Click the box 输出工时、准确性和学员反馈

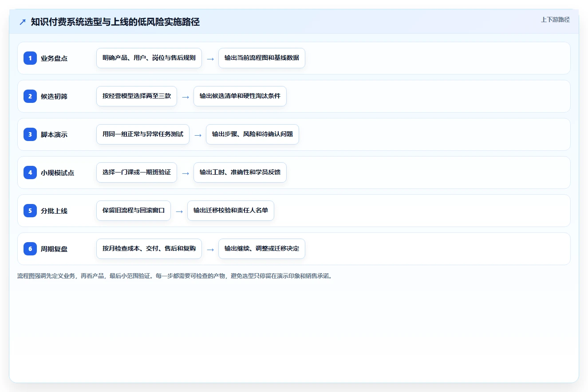tap(240, 172)
